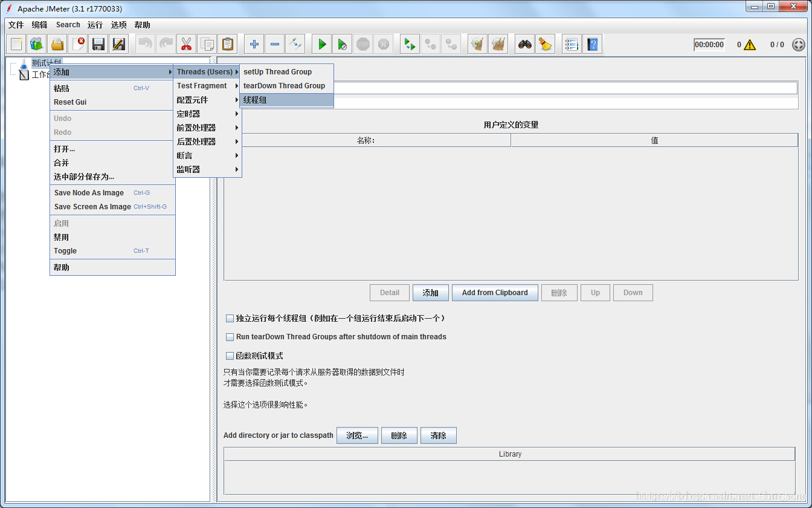Image resolution: width=812 pixels, height=508 pixels.
Task: Open the 编辑 menu
Action: (40, 25)
